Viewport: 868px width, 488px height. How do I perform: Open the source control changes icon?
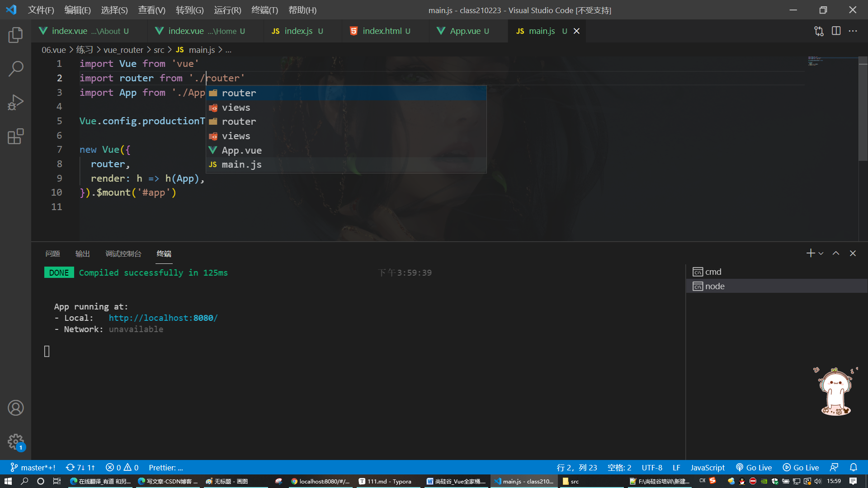tap(819, 31)
